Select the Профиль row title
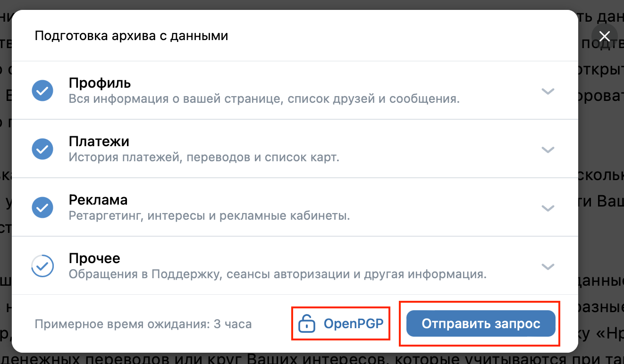The width and height of the screenshot is (624, 364). [x=100, y=83]
